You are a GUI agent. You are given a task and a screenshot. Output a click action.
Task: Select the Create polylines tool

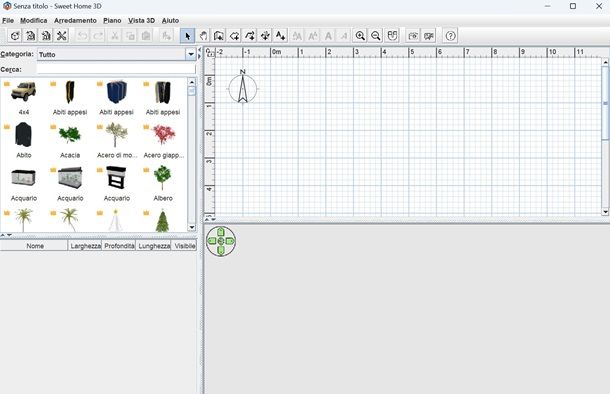250,36
